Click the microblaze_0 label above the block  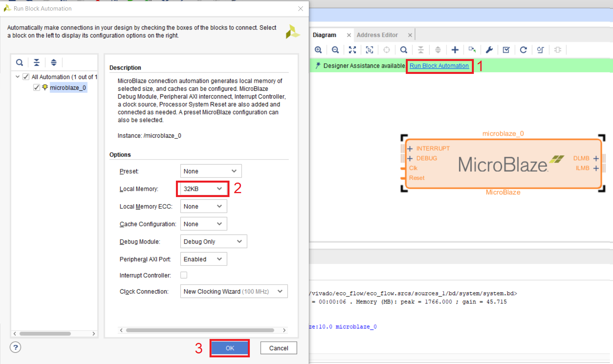tap(503, 134)
